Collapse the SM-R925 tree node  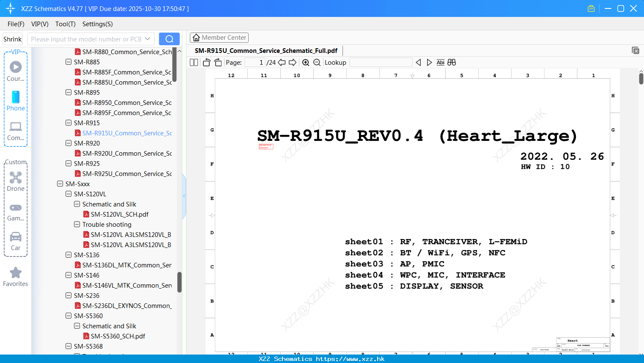pos(69,163)
